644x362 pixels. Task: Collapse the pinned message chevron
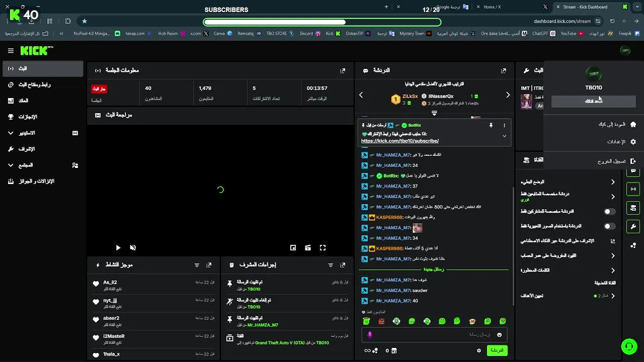[504, 136]
